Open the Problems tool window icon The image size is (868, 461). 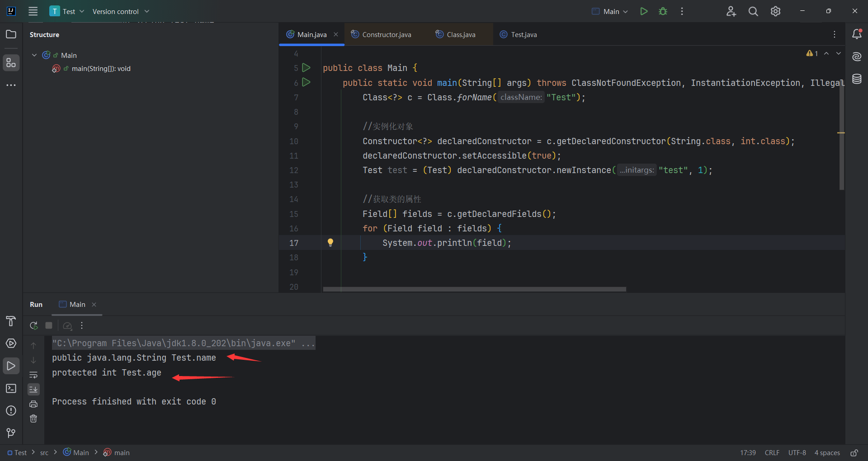click(x=11, y=410)
